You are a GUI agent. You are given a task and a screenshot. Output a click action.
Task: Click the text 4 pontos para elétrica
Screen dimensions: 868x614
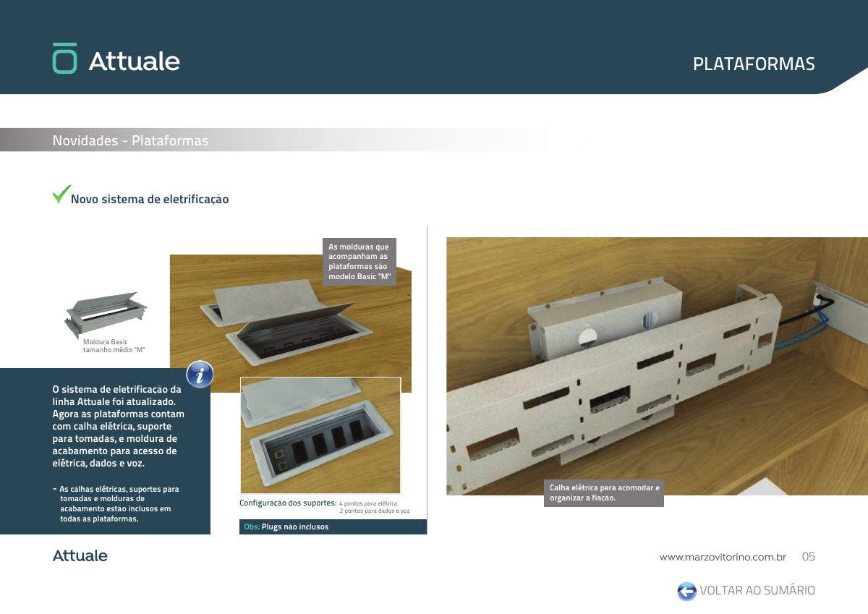point(368,503)
